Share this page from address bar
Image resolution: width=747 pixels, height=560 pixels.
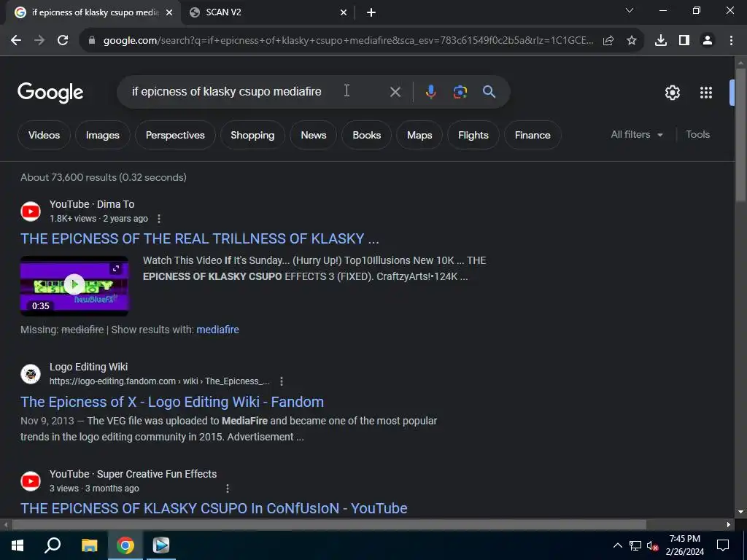point(608,41)
